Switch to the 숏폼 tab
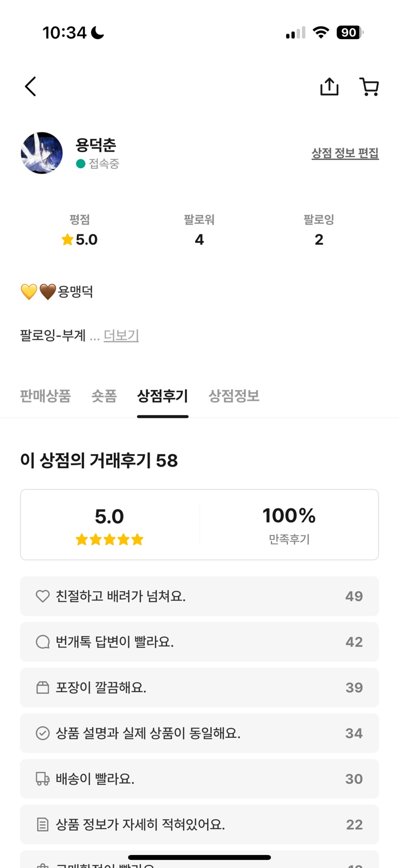The image size is (399, 868). tap(104, 396)
